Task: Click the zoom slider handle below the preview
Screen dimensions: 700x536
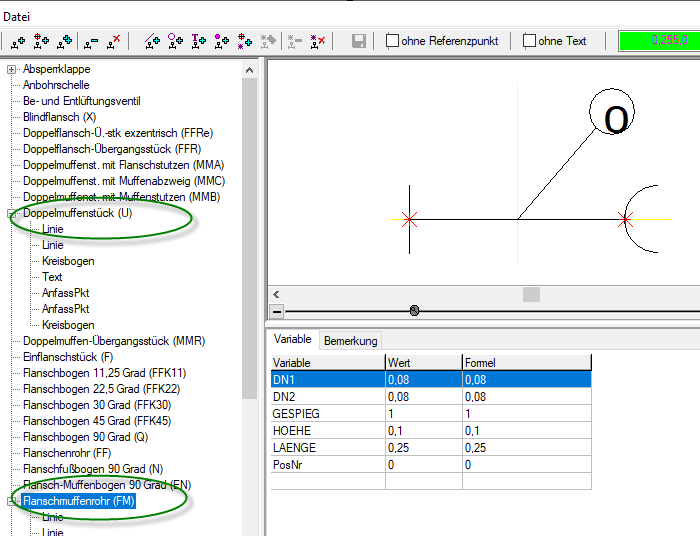Action: pos(414,311)
